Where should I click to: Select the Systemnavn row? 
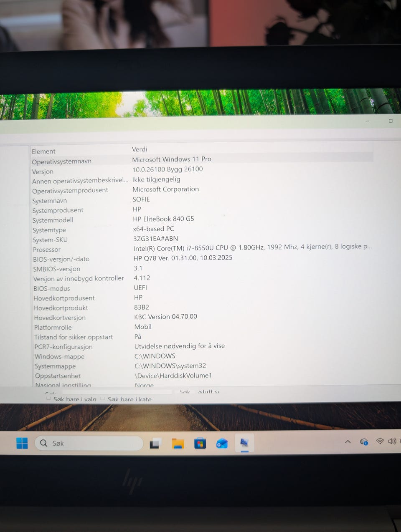pyautogui.click(x=202, y=200)
